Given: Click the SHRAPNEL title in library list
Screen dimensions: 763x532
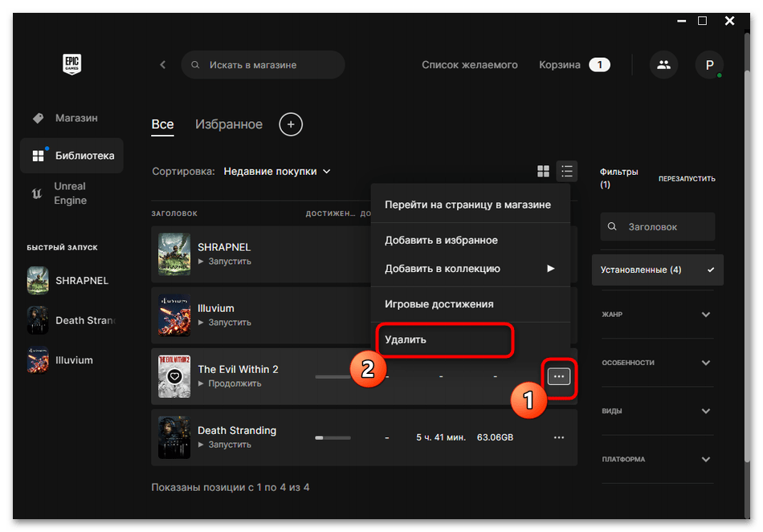Looking at the screenshot, I should click(x=224, y=247).
